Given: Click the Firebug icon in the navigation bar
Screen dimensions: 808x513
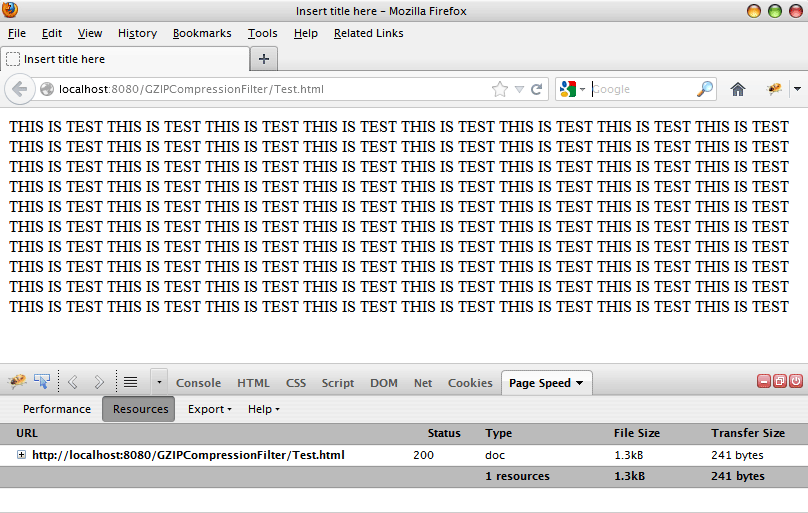Looking at the screenshot, I should tap(773, 89).
